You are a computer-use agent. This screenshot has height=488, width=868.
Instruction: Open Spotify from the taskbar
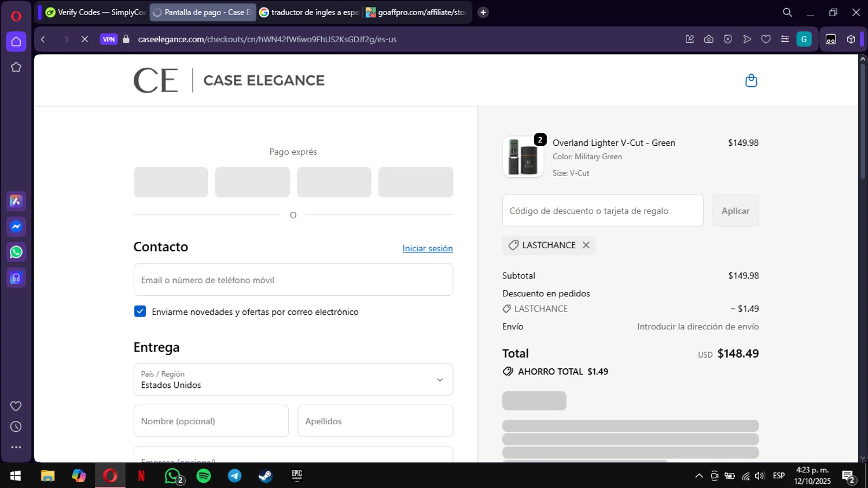click(x=204, y=476)
